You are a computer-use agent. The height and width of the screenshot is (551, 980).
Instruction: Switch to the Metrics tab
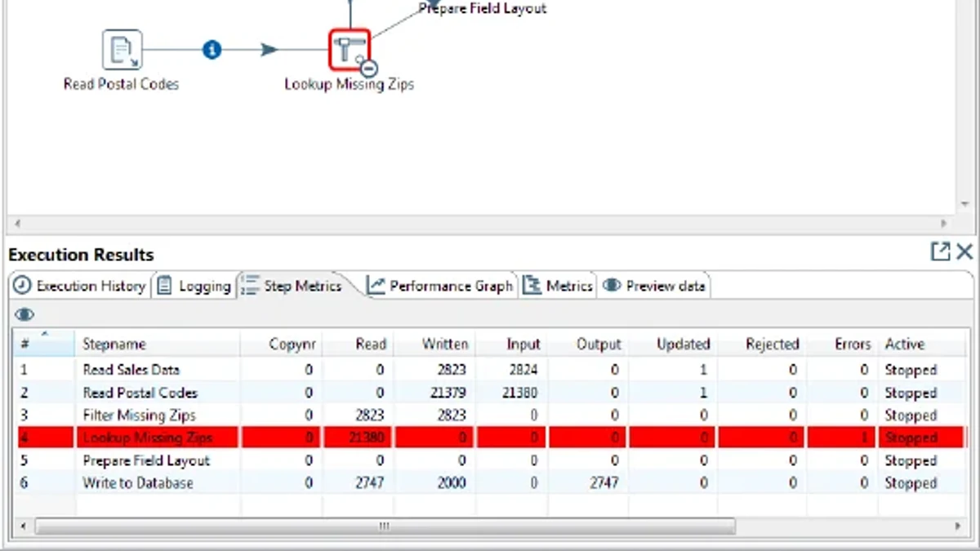tap(558, 286)
